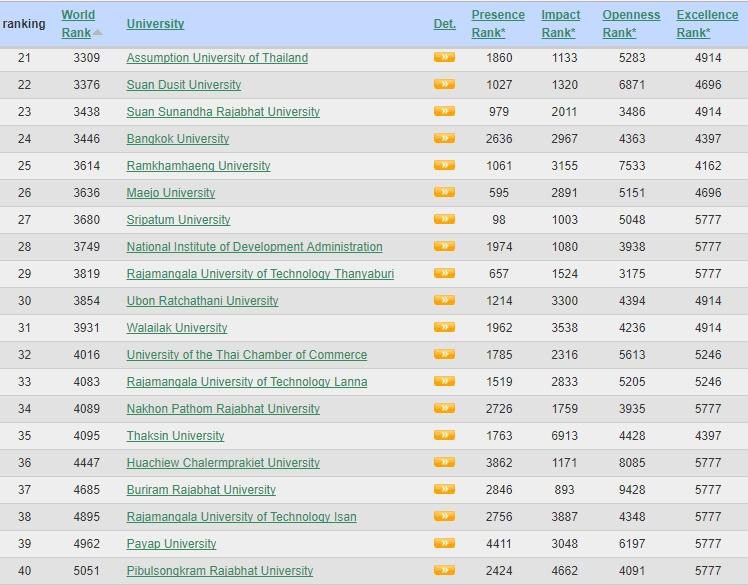Open details icon for Maejo University

coord(444,192)
